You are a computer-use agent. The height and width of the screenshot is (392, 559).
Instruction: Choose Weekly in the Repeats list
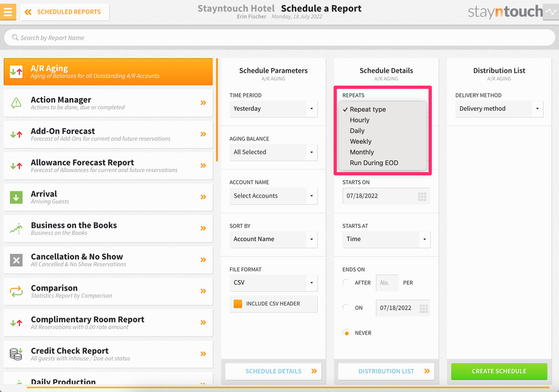pos(383,142)
